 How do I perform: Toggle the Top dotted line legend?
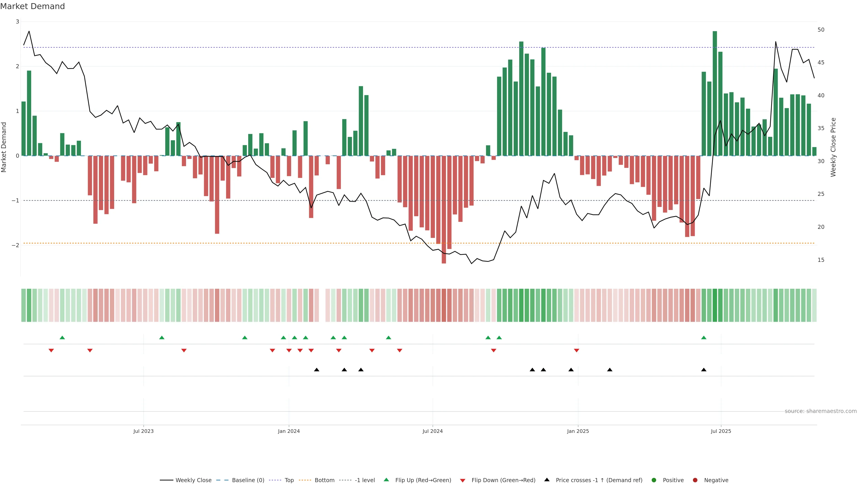pyautogui.click(x=289, y=480)
